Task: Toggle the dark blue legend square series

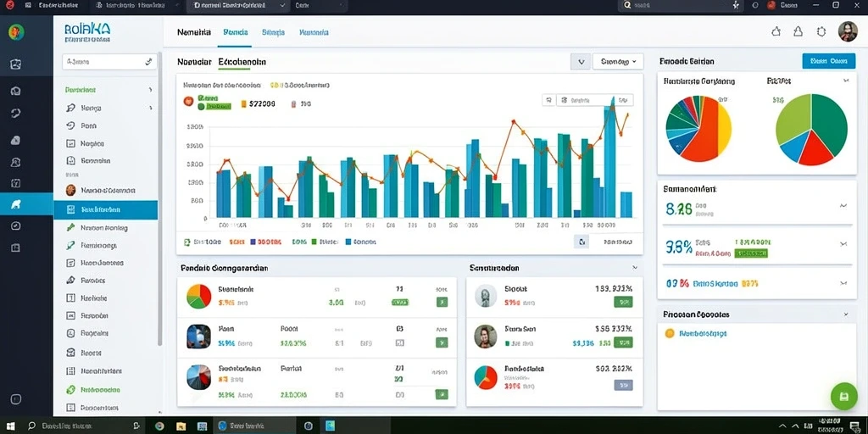Action: (253, 242)
